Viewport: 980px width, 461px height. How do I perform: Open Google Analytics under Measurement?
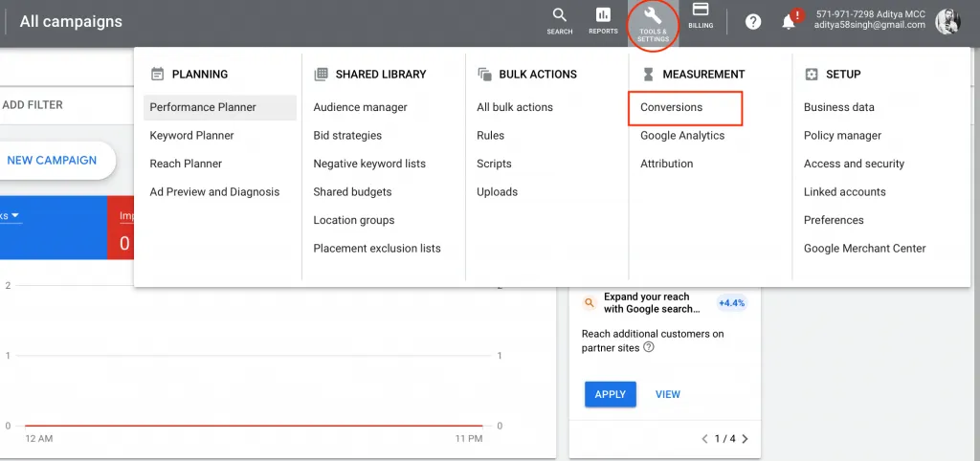tap(682, 136)
